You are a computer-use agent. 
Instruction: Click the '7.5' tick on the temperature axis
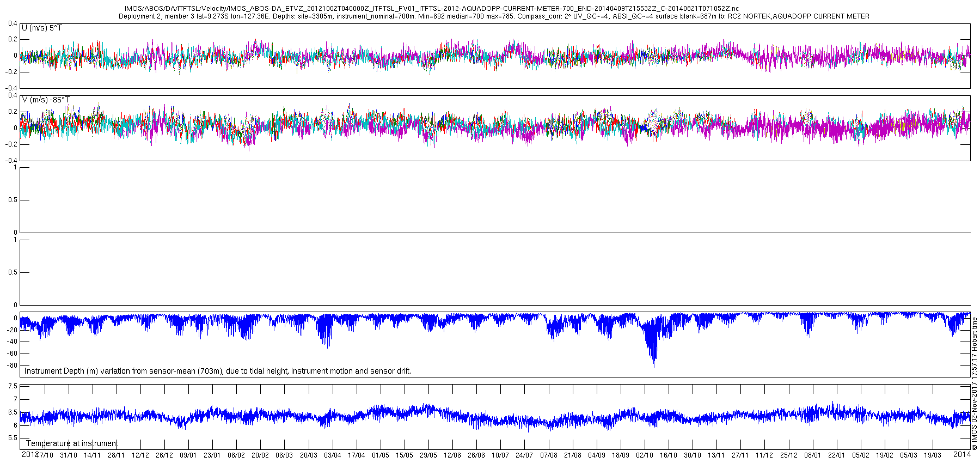click(13, 386)
